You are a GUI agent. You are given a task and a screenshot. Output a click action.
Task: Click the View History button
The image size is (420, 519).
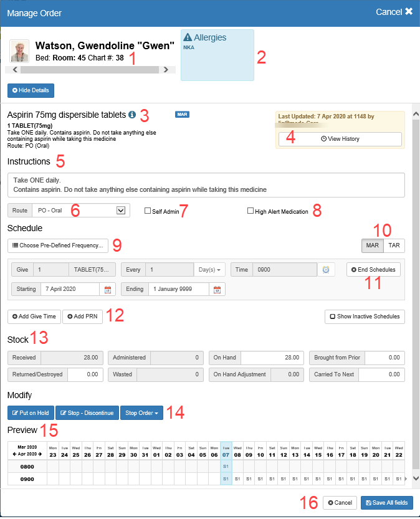click(x=340, y=139)
